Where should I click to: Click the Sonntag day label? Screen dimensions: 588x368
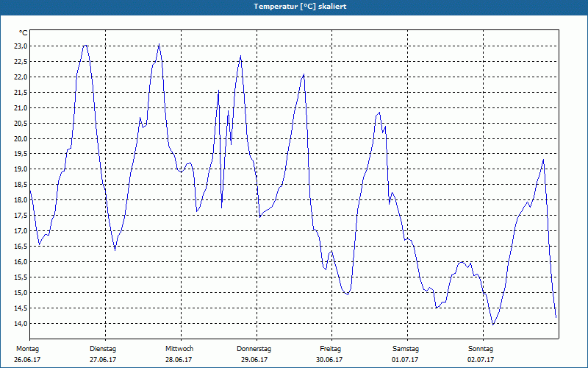(x=481, y=349)
